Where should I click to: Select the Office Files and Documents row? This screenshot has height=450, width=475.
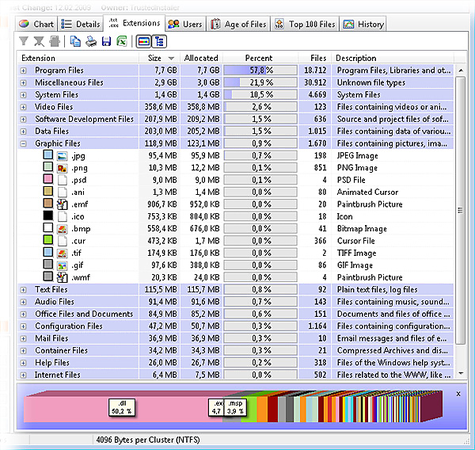coord(235,314)
